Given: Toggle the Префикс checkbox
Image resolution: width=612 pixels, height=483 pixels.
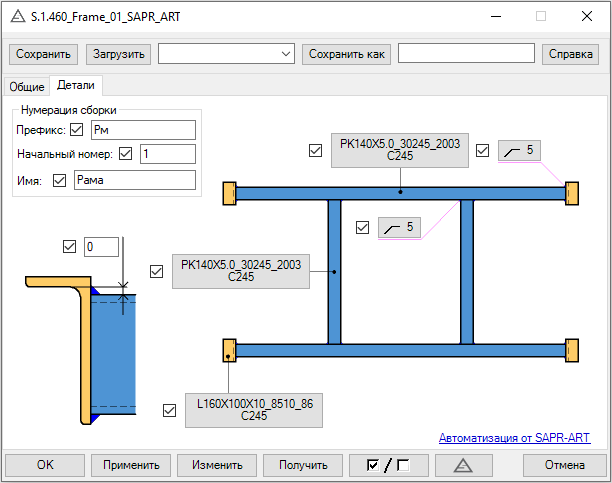Looking at the screenshot, I should pos(76,130).
